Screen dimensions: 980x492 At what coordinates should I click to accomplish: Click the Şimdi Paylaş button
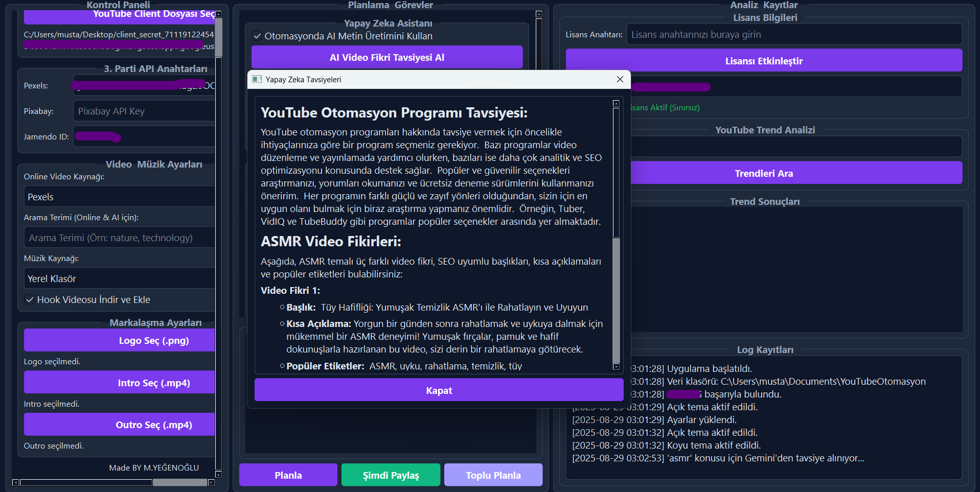(x=391, y=475)
